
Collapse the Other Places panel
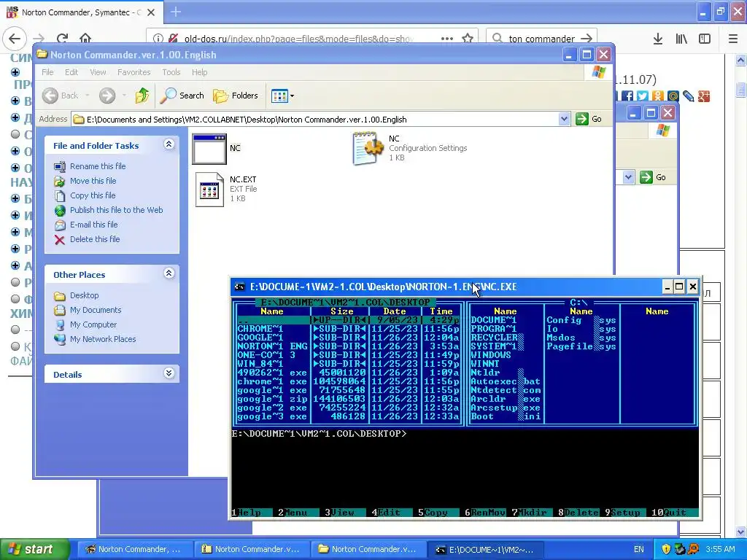click(x=169, y=273)
